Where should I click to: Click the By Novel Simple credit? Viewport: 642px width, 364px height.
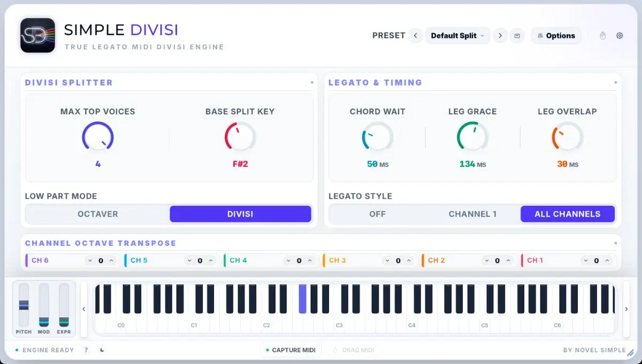(594, 350)
